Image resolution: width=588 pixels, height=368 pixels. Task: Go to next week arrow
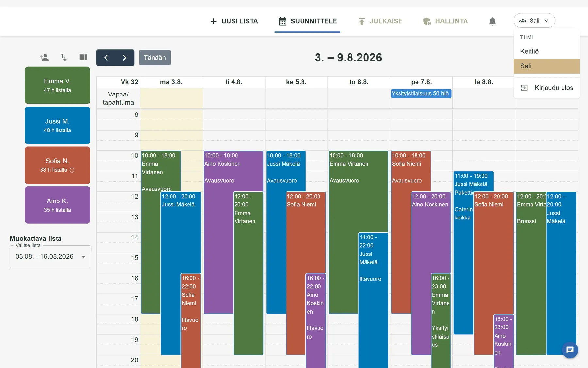click(x=124, y=58)
